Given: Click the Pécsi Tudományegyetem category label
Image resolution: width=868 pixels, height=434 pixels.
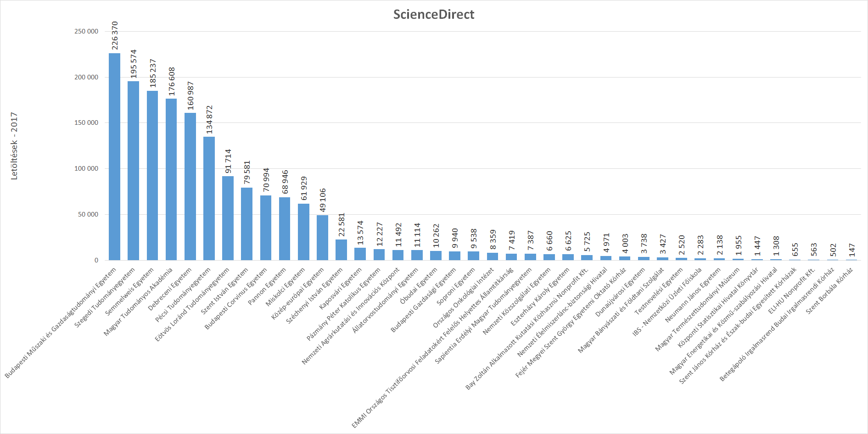Looking at the screenshot, I should click(184, 294).
